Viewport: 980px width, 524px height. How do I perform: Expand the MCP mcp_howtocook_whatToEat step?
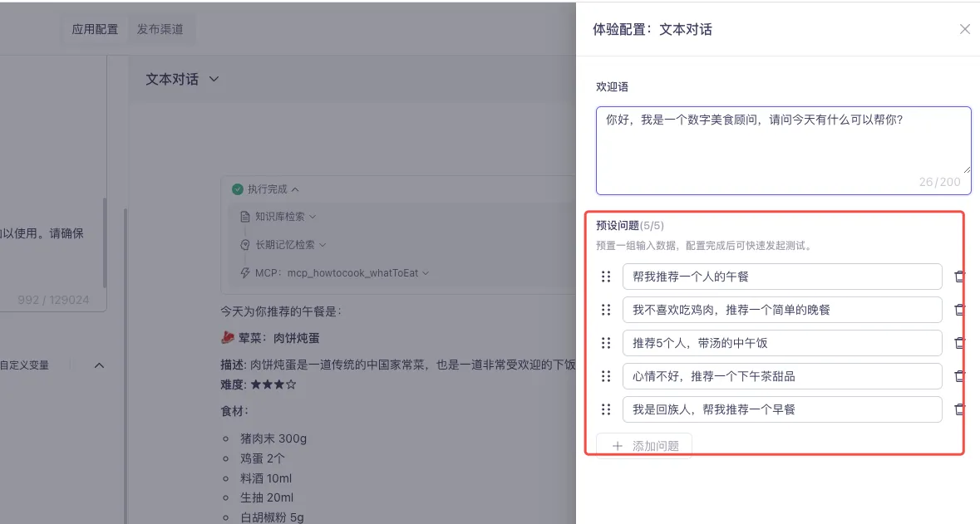coord(426,273)
